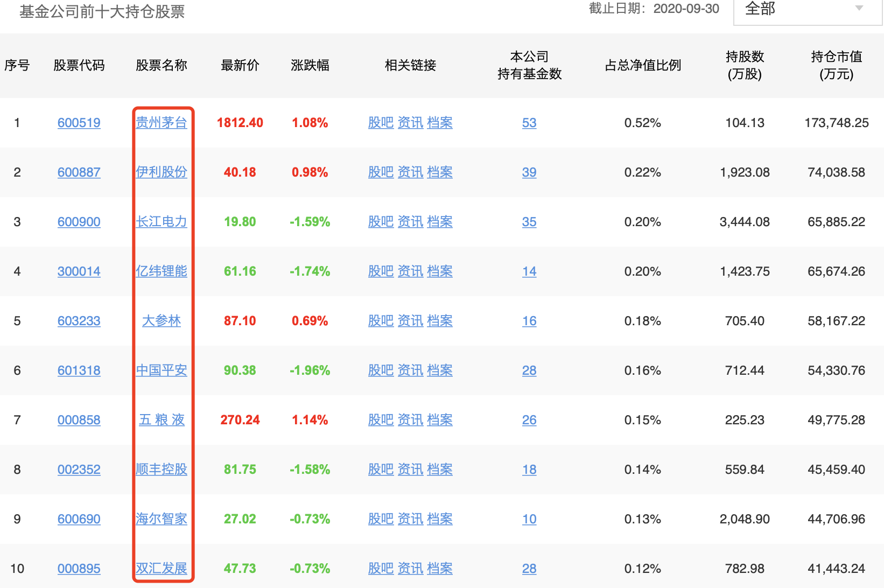884x588 pixels.
Task: Open stock code 002352 link
Action: pos(79,470)
